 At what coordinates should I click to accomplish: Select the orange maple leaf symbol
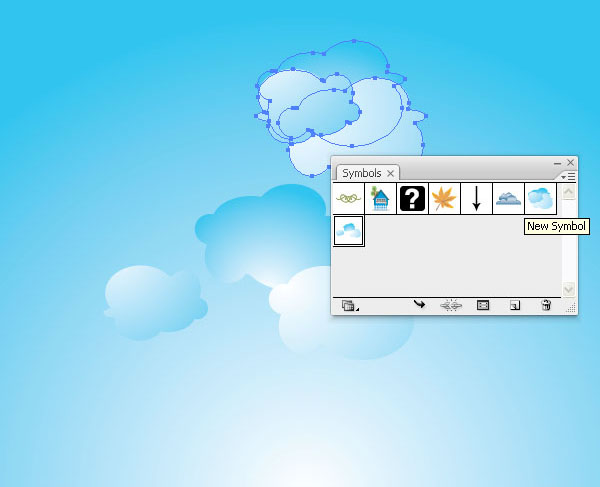(x=444, y=198)
